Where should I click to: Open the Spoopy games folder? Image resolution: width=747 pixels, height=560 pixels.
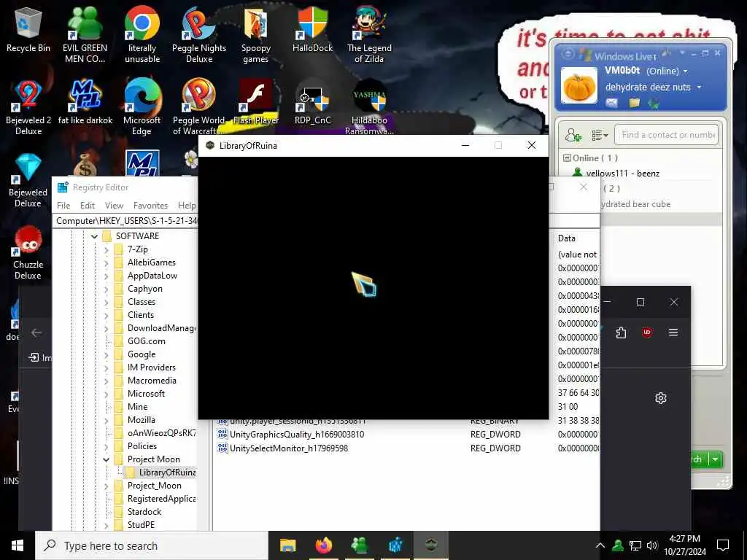(256, 34)
